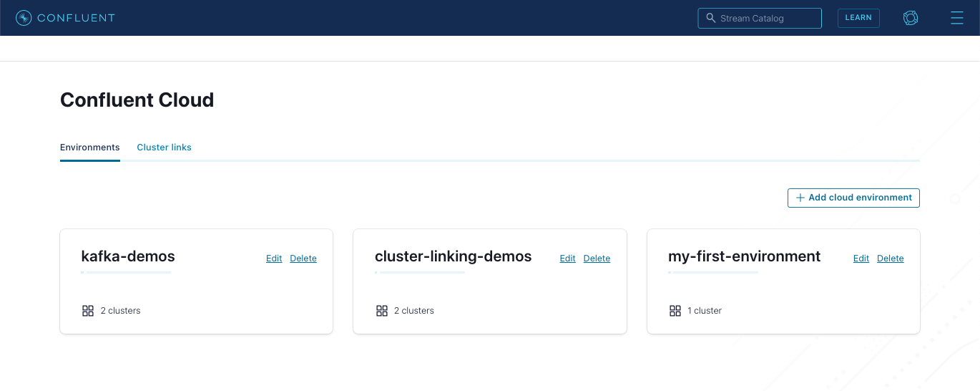Viewport: 980px width, 391px height.
Task: Click the cluster grid icon in my-first-environment
Action: pos(675,311)
